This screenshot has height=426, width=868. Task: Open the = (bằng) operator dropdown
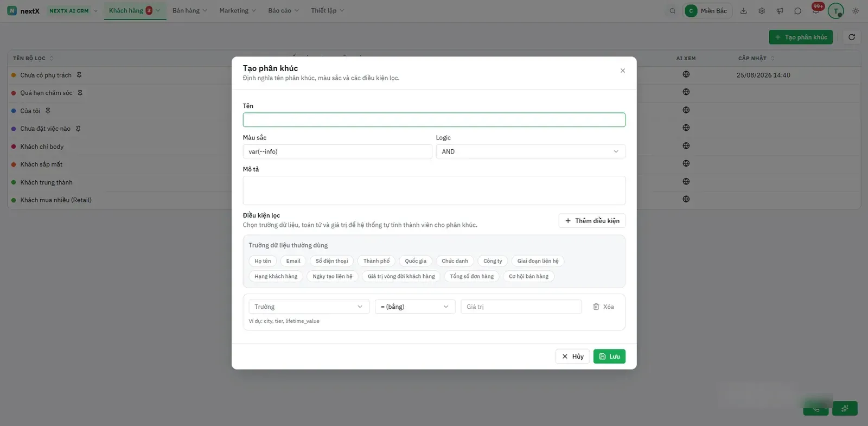click(x=415, y=307)
